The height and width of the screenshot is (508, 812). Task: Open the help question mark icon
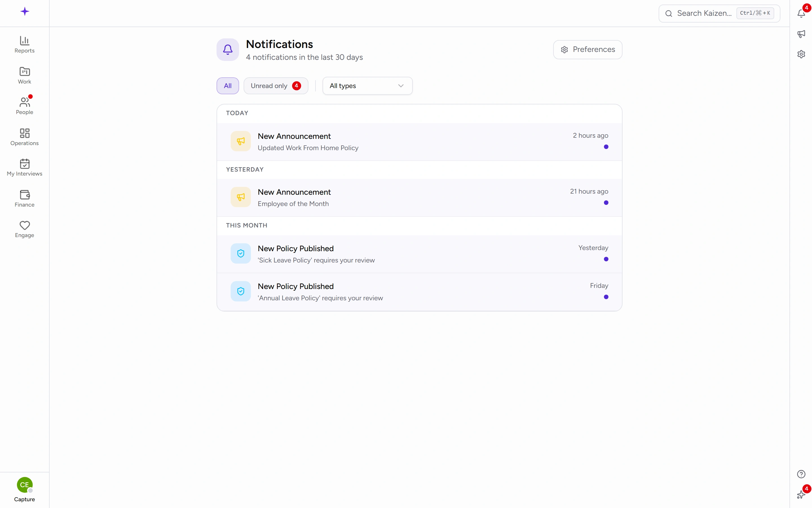tap(801, 474)
